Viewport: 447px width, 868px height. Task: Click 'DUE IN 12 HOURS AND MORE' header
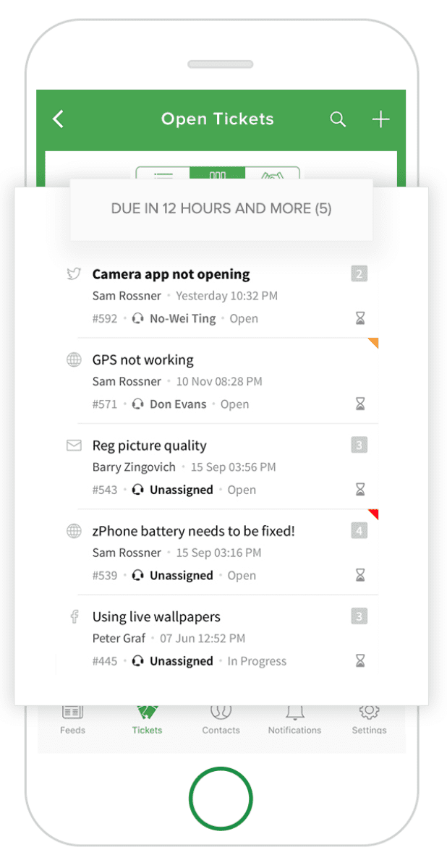point(221,209)
